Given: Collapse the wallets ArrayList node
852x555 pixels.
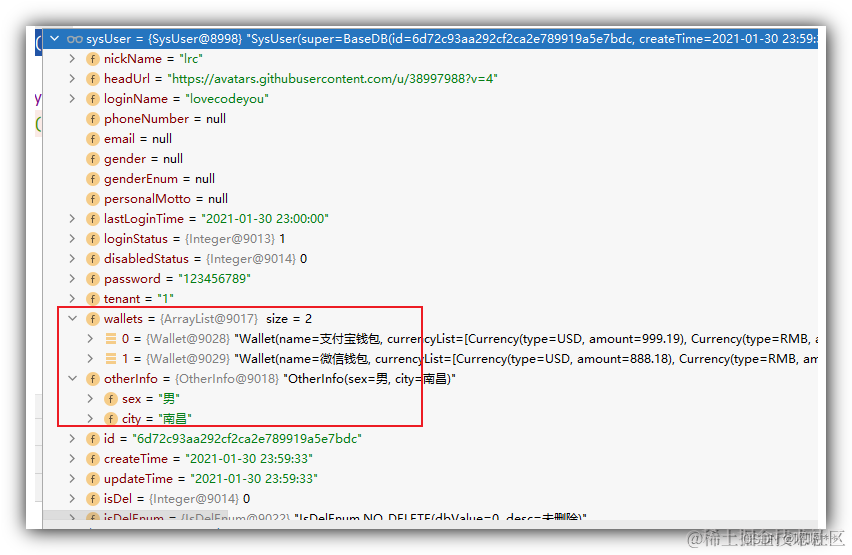Looking at the screenshot, I should click(x=72, y=319).
